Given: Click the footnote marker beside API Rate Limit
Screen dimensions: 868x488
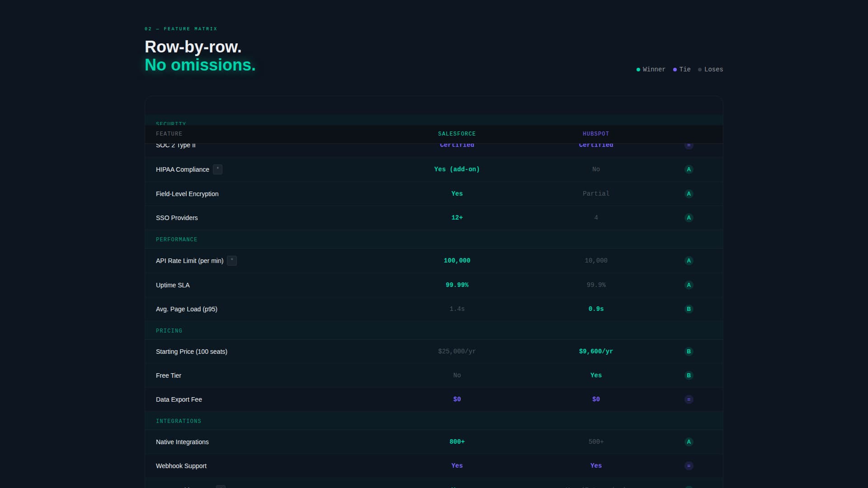Looking at the screenshot, I should coord(232,261).
